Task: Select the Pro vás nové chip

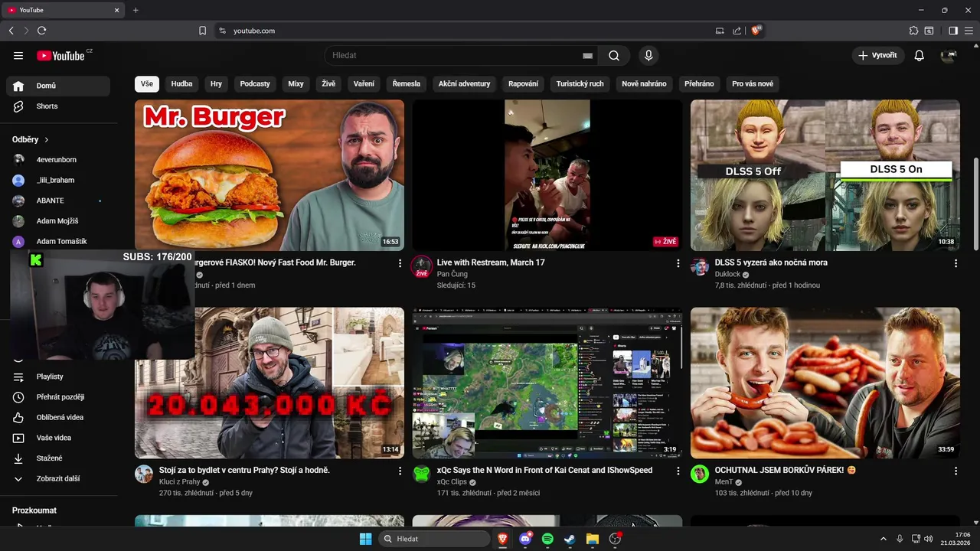Action: [x=753, y=84]
